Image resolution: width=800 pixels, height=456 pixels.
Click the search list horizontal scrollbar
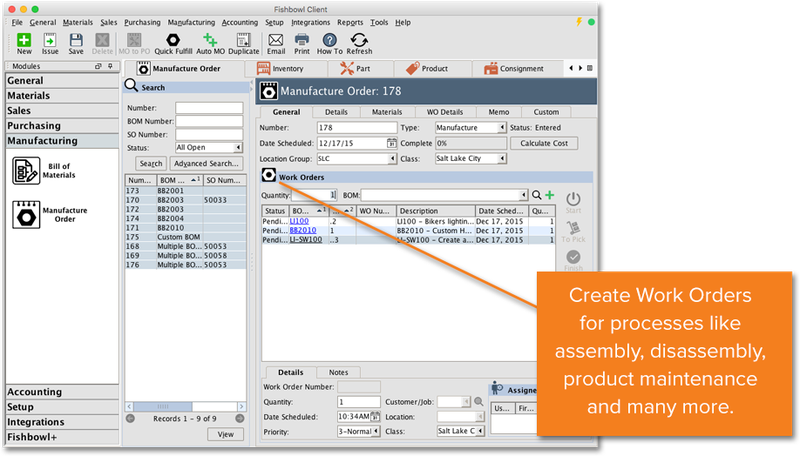coord(163,407)
